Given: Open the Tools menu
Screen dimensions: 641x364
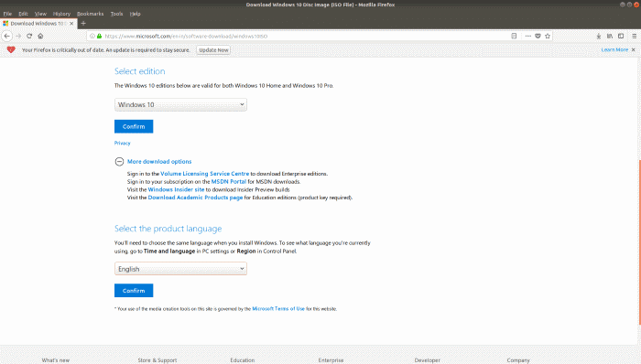Looking at the screenshot, I should 116,14.
